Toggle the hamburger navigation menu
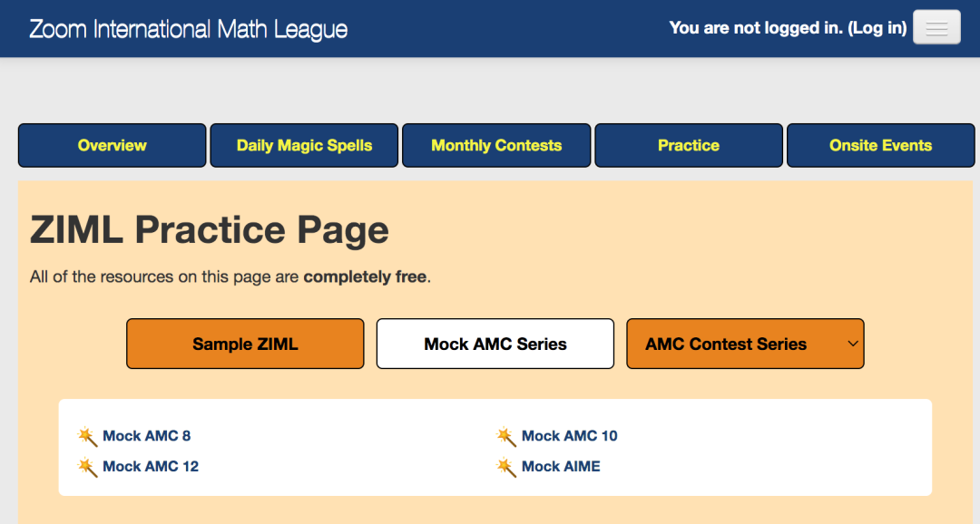This screenshot has width=980, height=524. point(936,28)
